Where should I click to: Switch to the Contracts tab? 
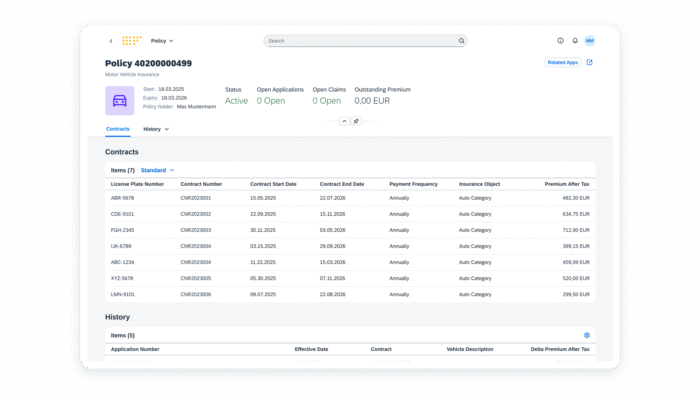point(118,129)
